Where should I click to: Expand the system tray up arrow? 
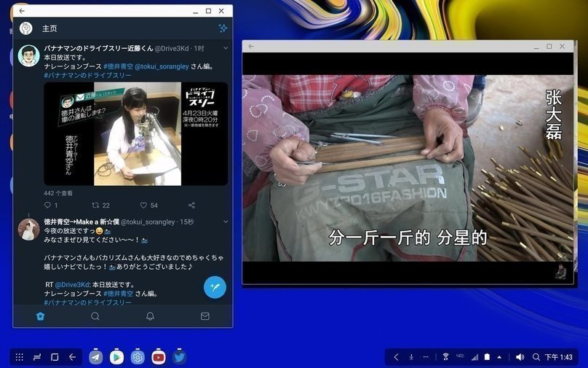tap(499, 357)
